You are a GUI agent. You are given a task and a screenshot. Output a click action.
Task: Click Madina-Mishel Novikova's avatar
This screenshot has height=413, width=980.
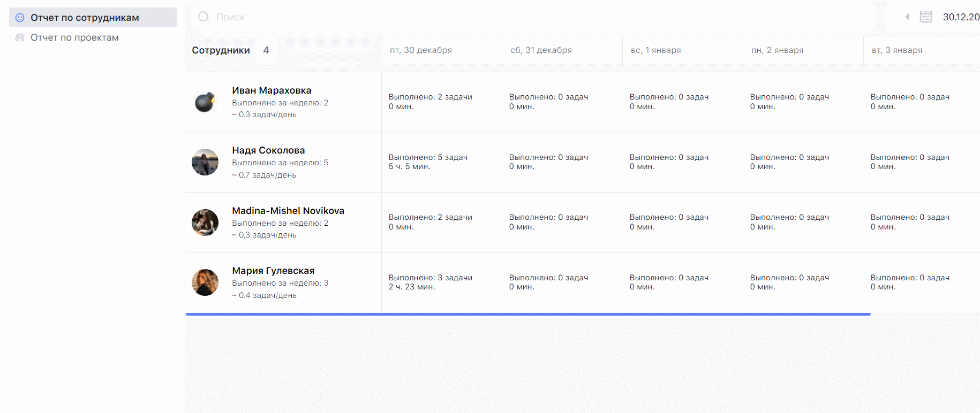[205, 223]
